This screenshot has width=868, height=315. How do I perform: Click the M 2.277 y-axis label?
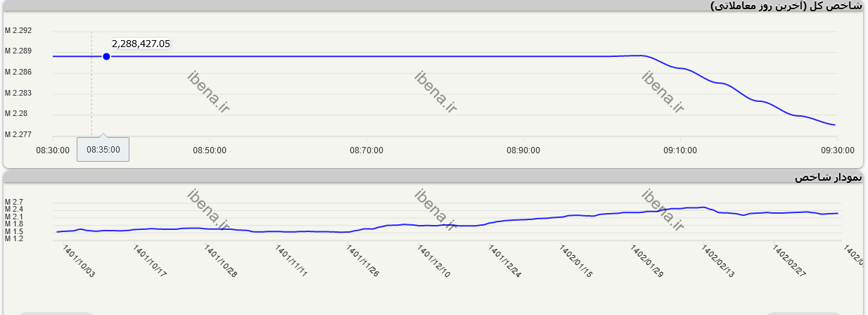18,134
